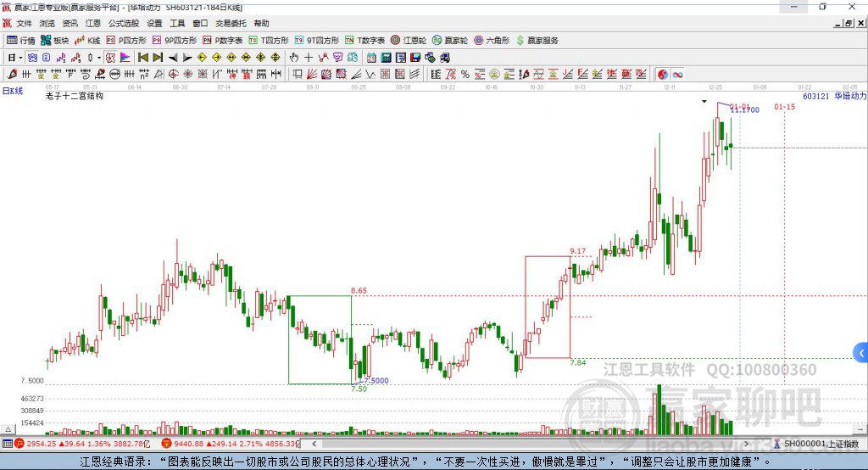Click the red-and-blue taiji icon
This screenshot has height=470, width=868.
[x=663, y=75]
